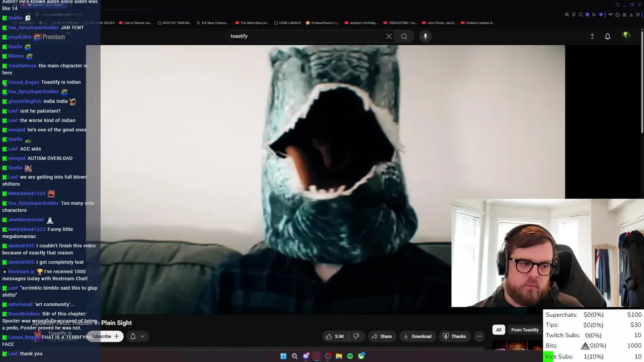Open more actions ellipsis under video
644x362 pixels.
(479, 336)
